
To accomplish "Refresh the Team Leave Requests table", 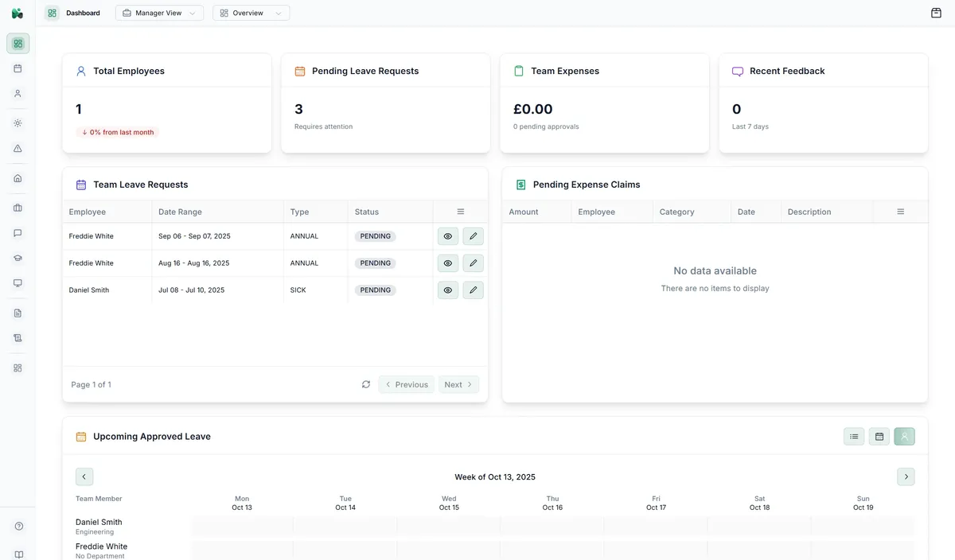I will [x=366, y=384].
